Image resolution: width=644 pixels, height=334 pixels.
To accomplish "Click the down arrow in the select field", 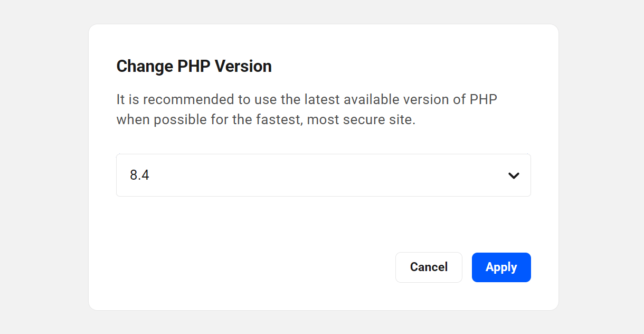I will click(x=513, y=175).
